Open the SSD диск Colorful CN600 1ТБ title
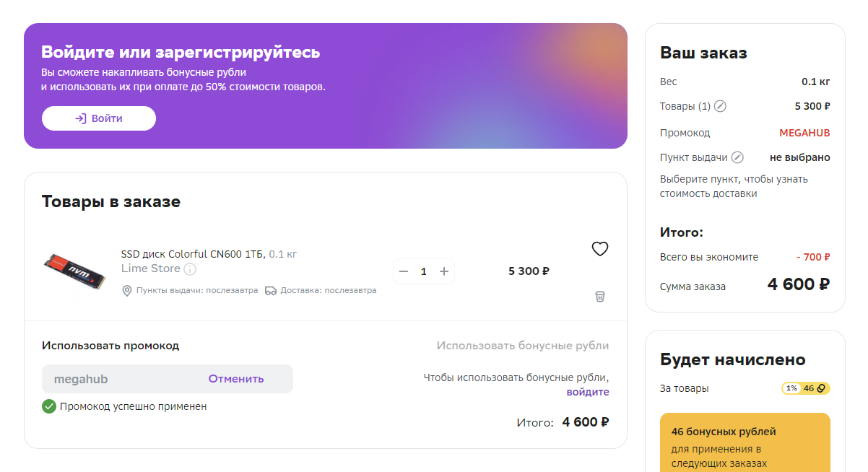The height and width of the screenshot is (472, 868). click(191, 254)
